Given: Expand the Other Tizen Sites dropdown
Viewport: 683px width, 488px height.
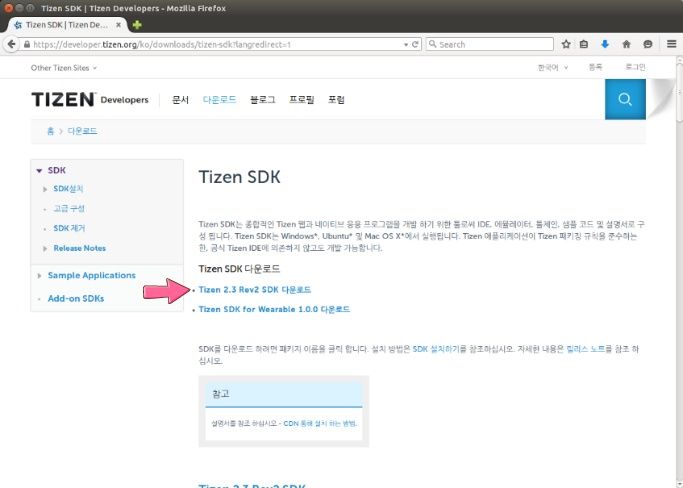Looking at the screenshot, I should click(x=64, y=68).
